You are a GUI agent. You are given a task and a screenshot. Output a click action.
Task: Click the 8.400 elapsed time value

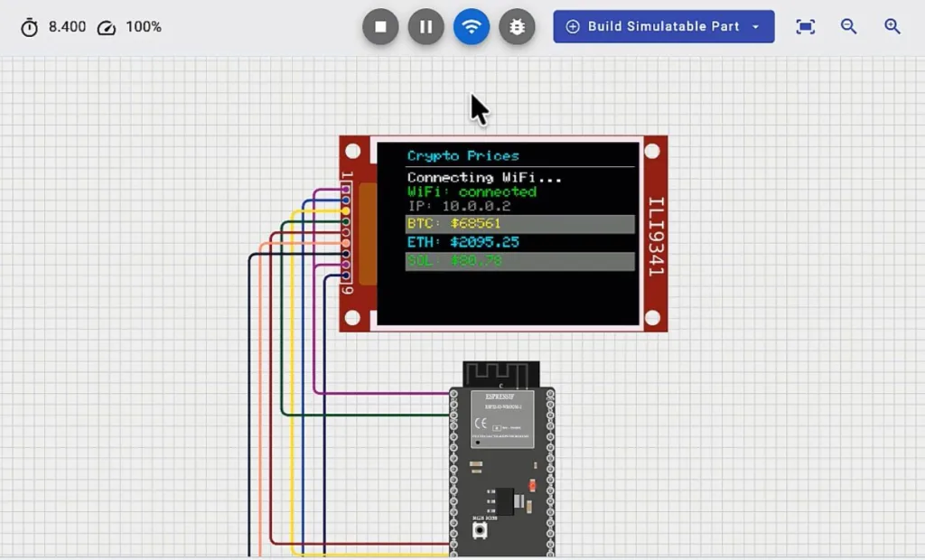[x=67, y=27]
